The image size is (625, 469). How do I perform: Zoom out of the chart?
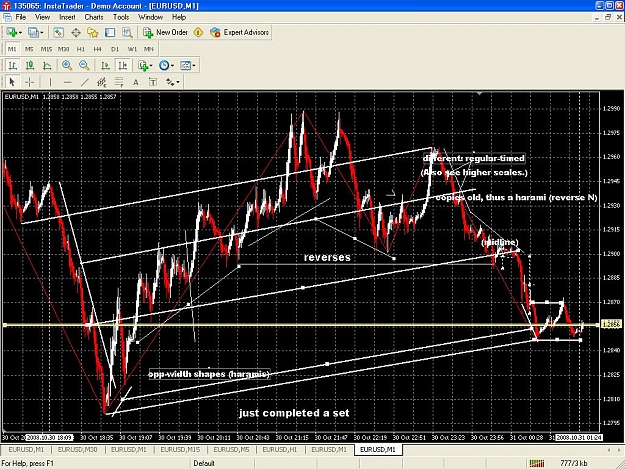click(x=84, y=65)
